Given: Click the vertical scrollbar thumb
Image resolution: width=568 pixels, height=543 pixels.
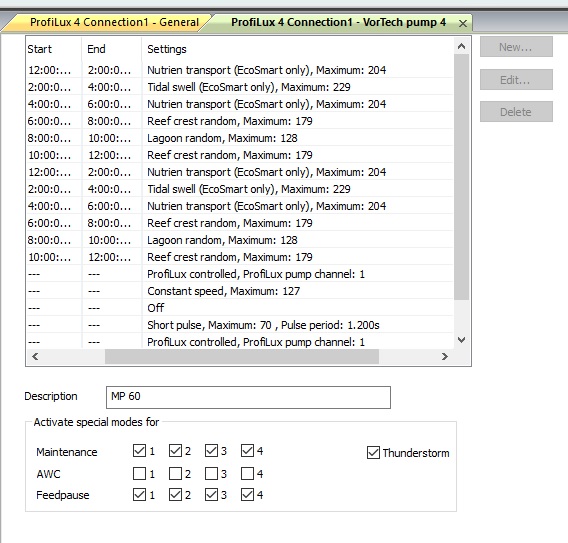Looking at the screenshot, I should coord(461,177).
